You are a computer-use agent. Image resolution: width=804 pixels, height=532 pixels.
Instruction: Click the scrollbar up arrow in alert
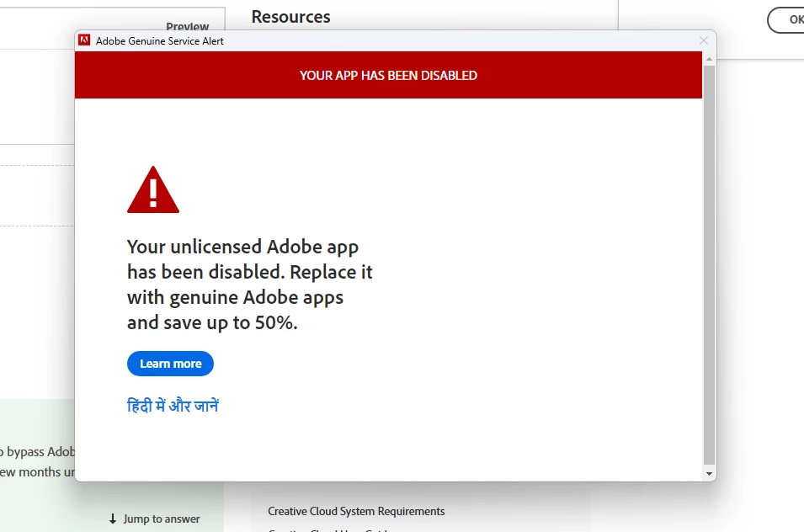709,59
